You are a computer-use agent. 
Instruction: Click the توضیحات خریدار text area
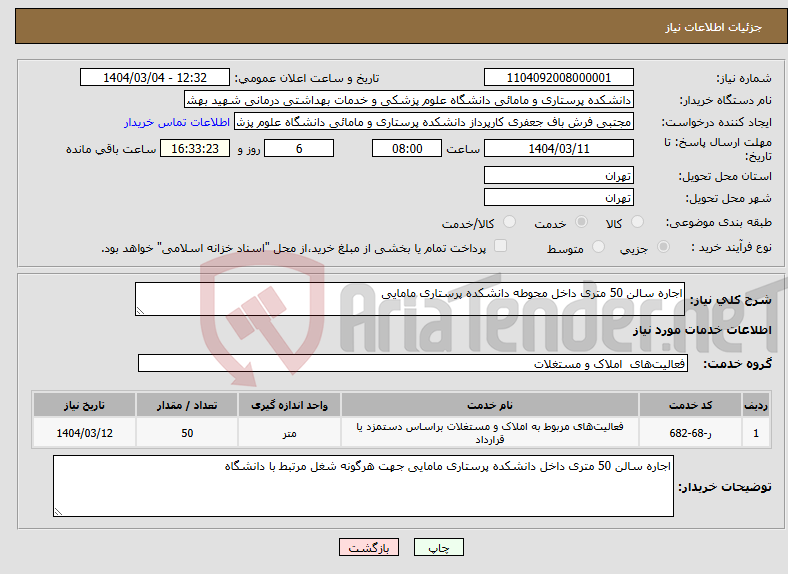[363, 486]
